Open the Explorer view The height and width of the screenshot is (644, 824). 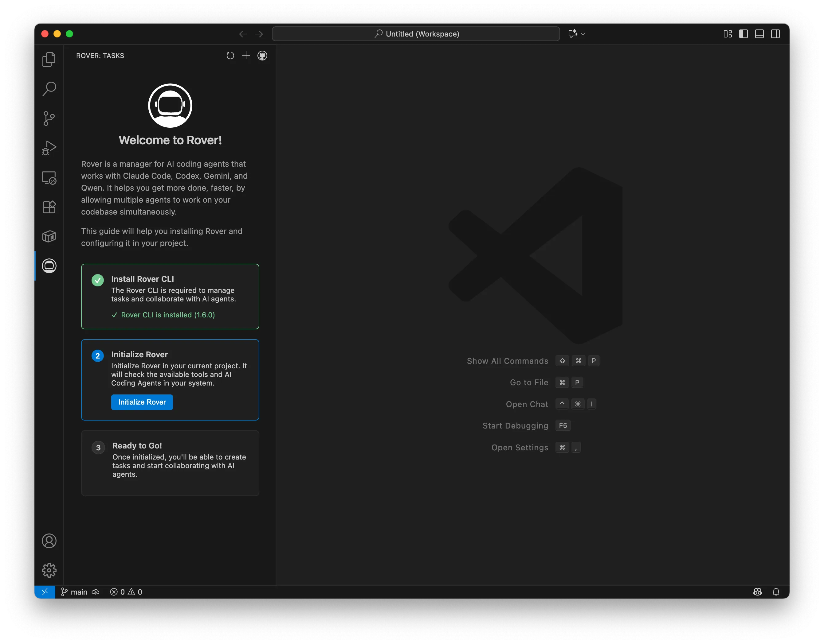(x=49, y=59)
